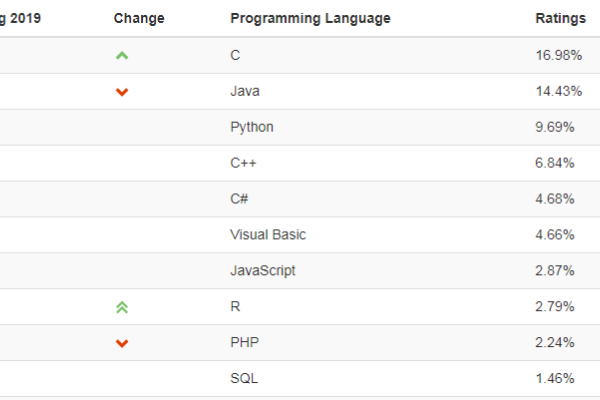This screenshot has height=400, width=600.
Task: Click the green up arrow beside C
Action: (x=122, y=56)
